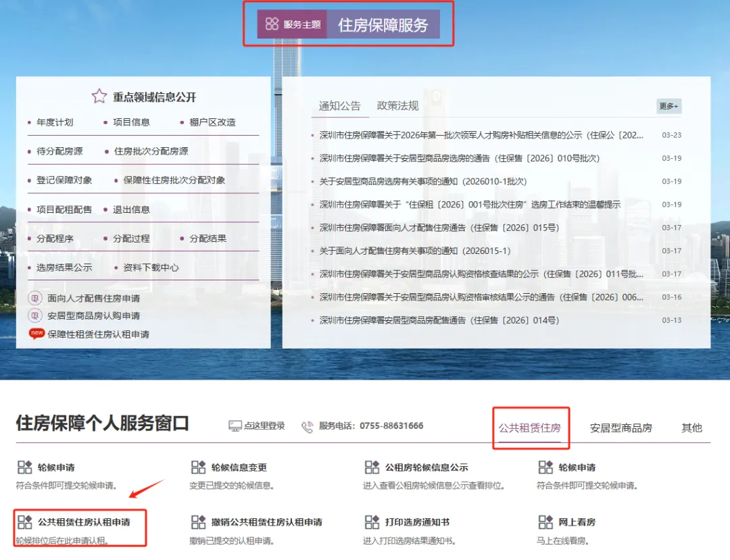The image size is (730, 560).
Task: Open the 分配过程 link
Action: tap(131, 238)
